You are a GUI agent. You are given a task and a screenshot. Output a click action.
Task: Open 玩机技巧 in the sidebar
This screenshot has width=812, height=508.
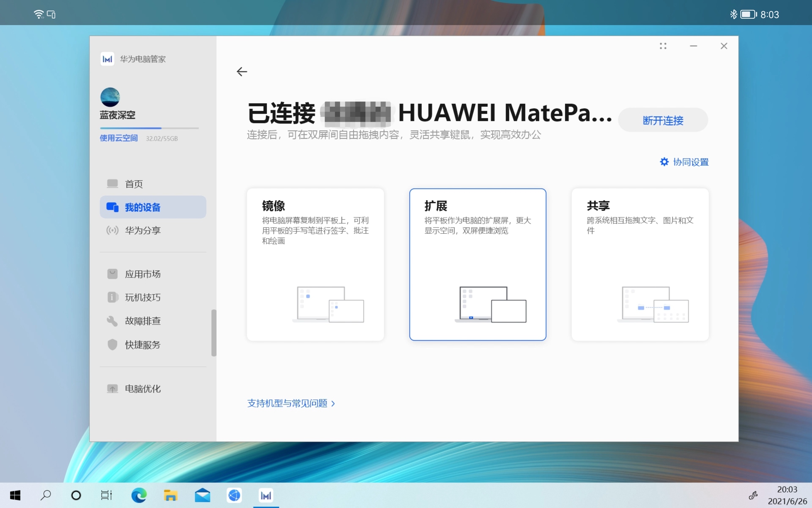[153, 297]
